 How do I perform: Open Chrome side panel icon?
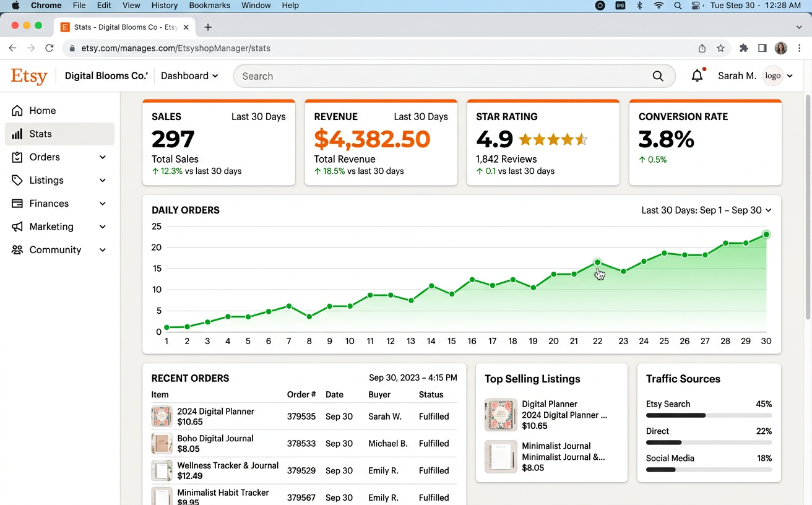pyautogui.click(x=762, y=48)
